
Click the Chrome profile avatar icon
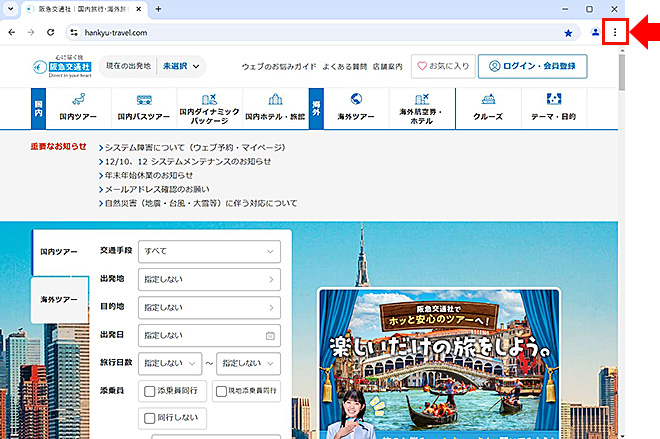tap(595, 32)
